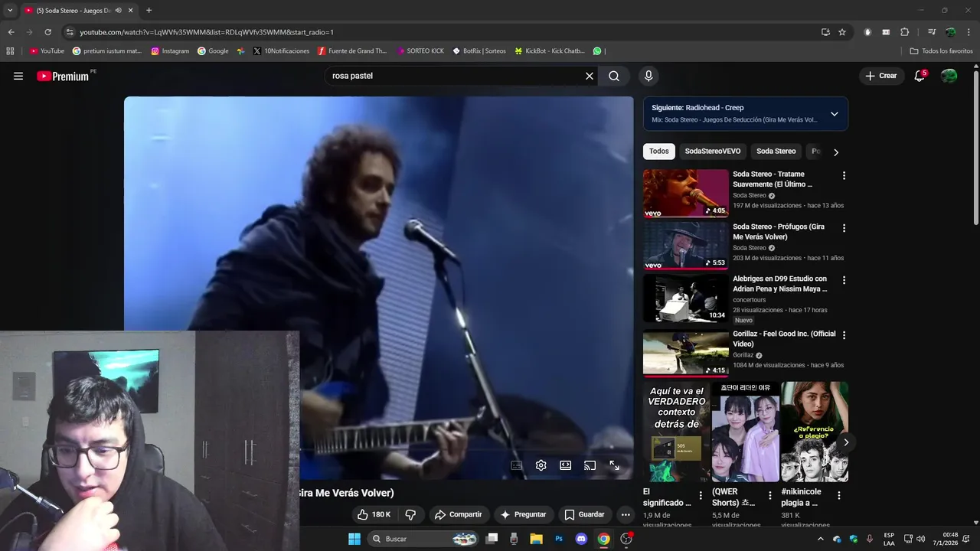The height and width of the screenshot is (551, 980).
Task: Open Chrome extensions puzzle icon
Action: (905, 32)
